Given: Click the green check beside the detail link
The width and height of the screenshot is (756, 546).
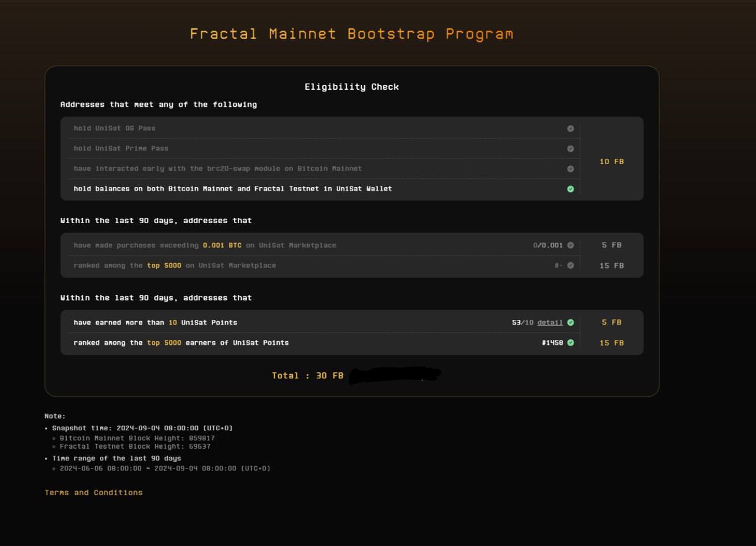Looking at the screenshot, I should click(x=571, y=323).
